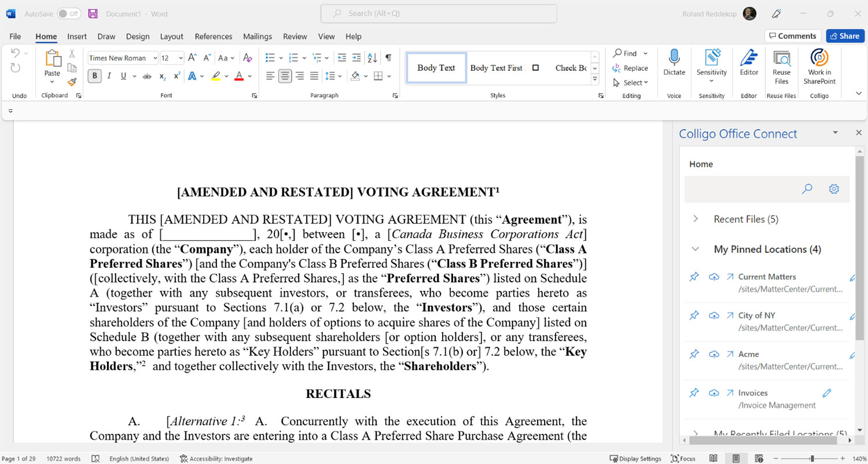Click the Share button
The image size is (868, 464).
click(845, 36)
